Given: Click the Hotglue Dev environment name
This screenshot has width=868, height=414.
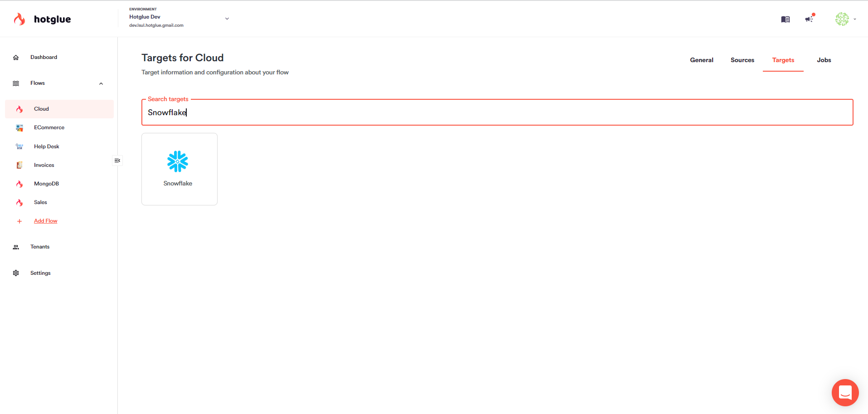Looking at the screenshot, I should coord(145,17).
